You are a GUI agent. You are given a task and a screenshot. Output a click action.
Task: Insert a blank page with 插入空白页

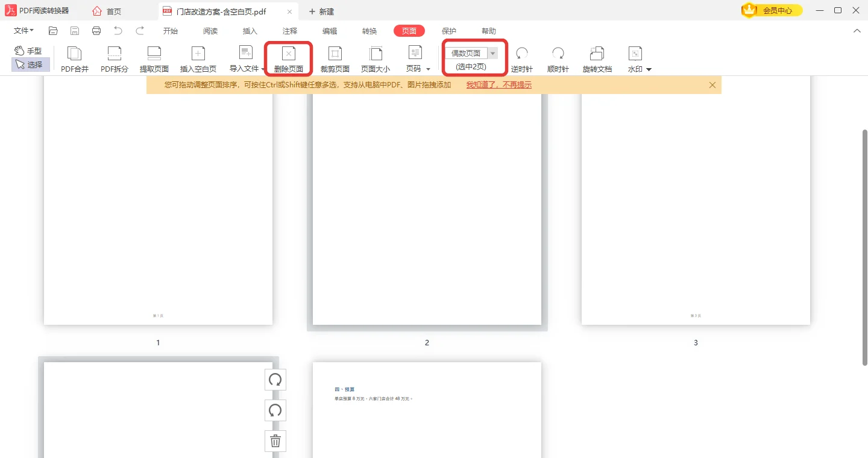pos(198,60)
